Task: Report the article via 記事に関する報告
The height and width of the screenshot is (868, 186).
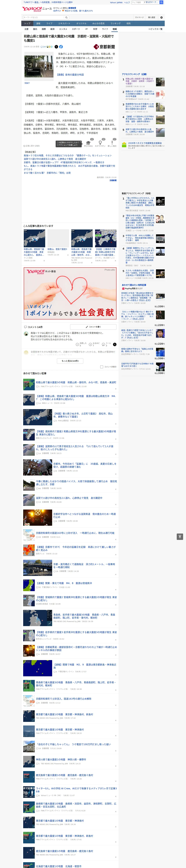Action: coord(32,146)
